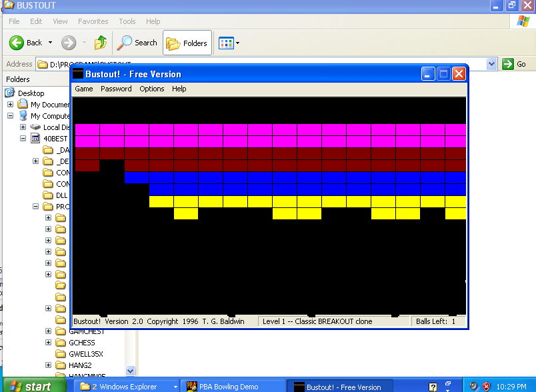Open the Options menu in Bustout

[x=151, y=89]
